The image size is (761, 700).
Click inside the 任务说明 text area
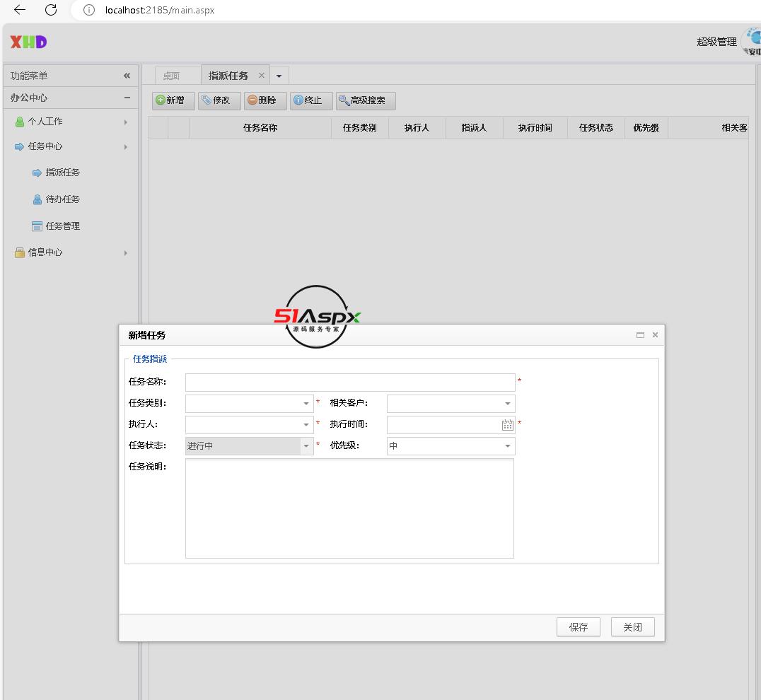(x=349, y=508)
